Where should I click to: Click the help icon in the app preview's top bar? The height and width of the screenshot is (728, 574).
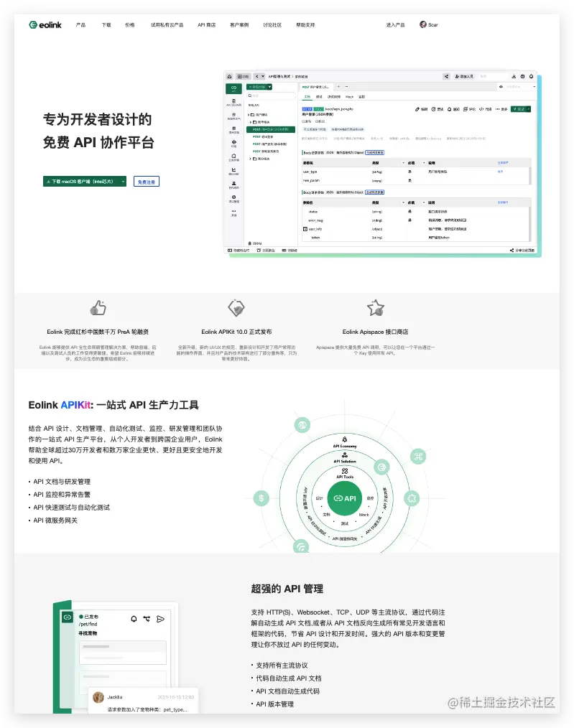(522, 77)
